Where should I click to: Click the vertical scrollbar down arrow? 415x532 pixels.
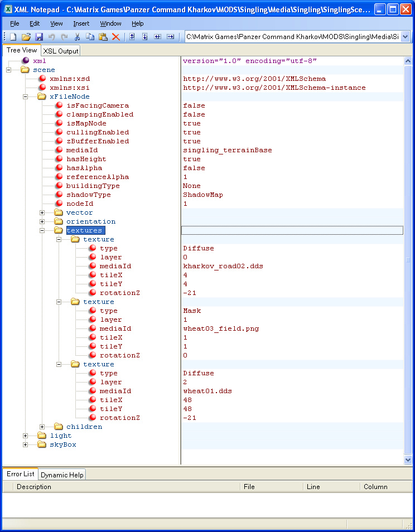click(x=408, y=460)
